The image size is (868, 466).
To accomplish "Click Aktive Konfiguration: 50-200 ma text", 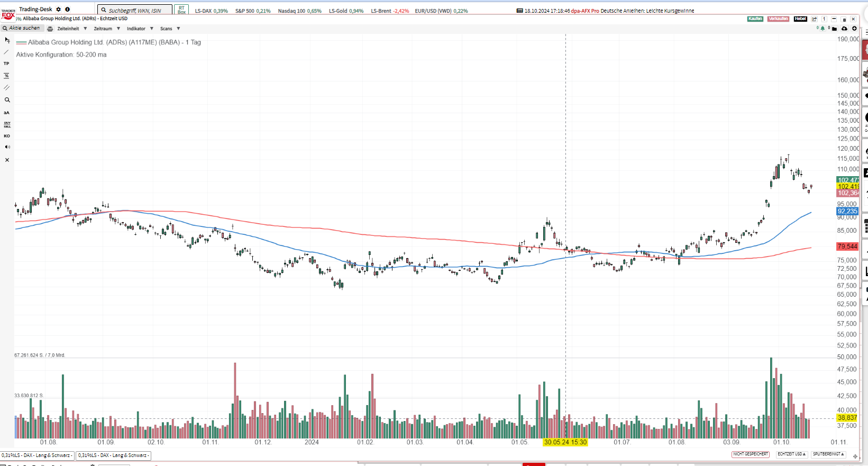I will (x=61, y=54).
